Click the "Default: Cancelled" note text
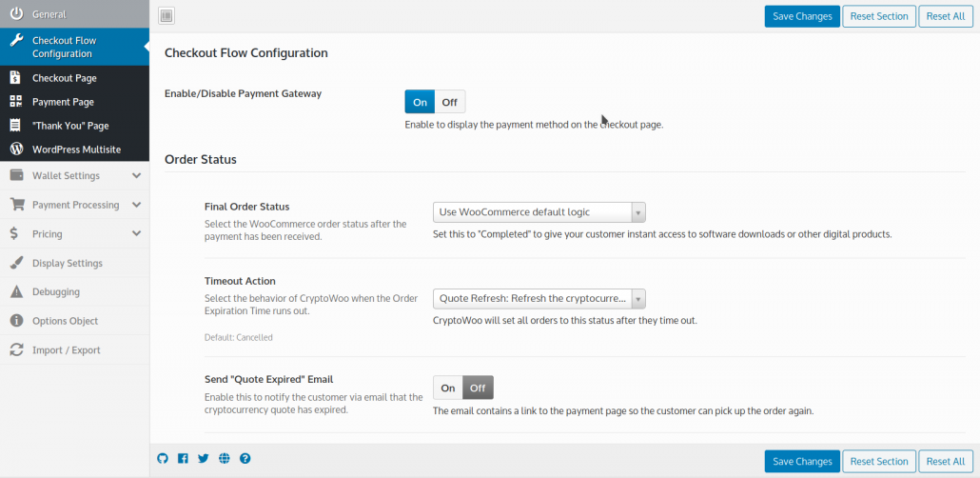980x478 pixels. (x=239, y=337)
